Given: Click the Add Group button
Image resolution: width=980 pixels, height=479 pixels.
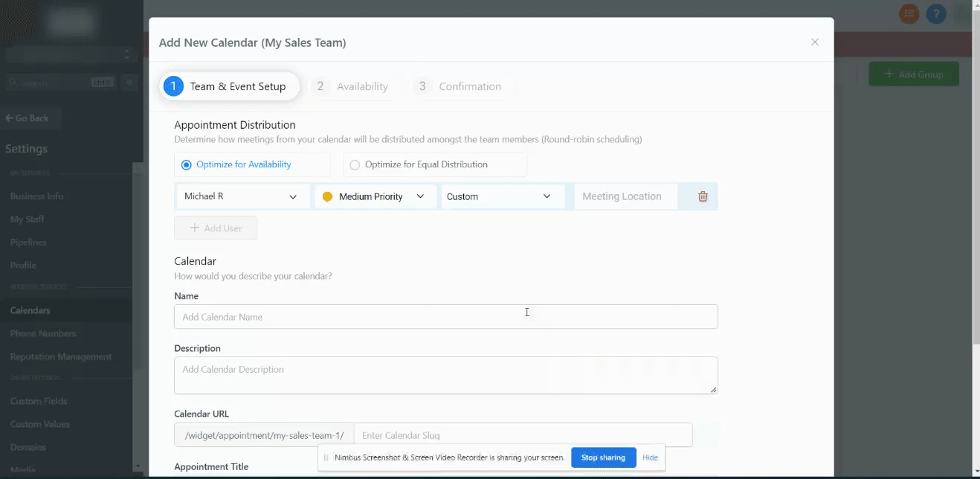Looking at the screenshot, I should pyautogui.click(x=914, y=74).
